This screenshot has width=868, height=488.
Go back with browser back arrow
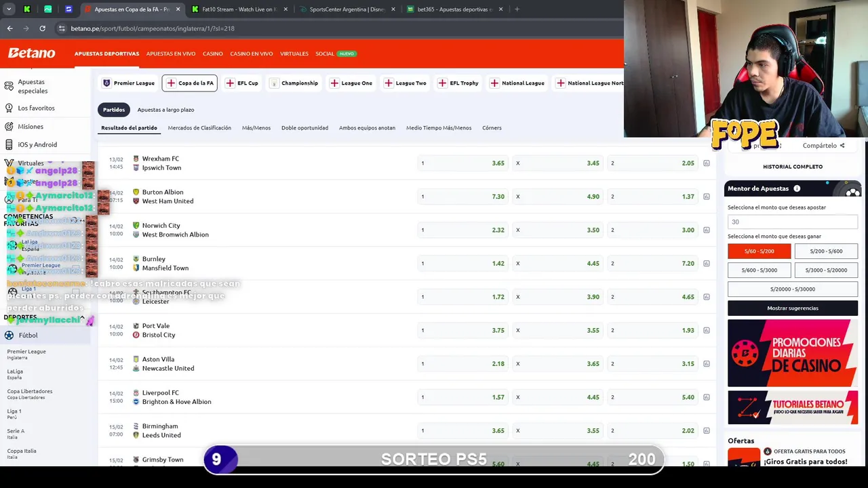tap(9, 28)
